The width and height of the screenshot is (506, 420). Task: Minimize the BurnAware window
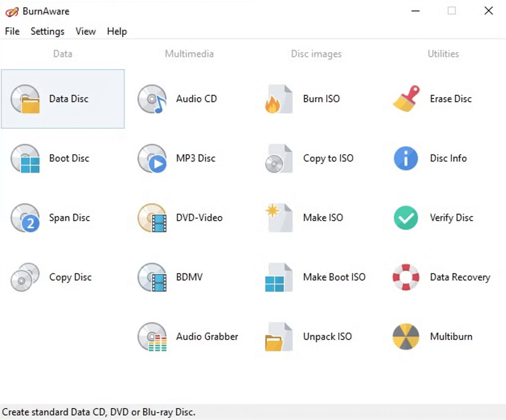(416, 11)
